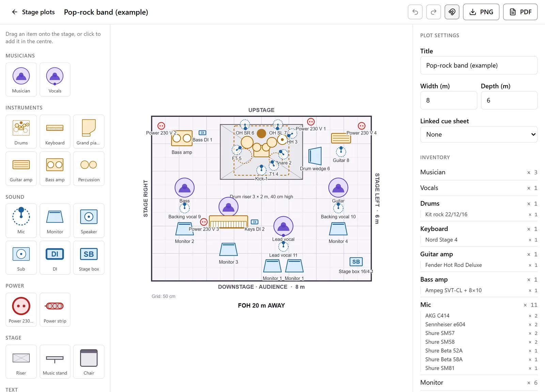This screenshot has height=392, width=545.
Task: Export the plot as PNG
Action: click(x=481, y=12)
